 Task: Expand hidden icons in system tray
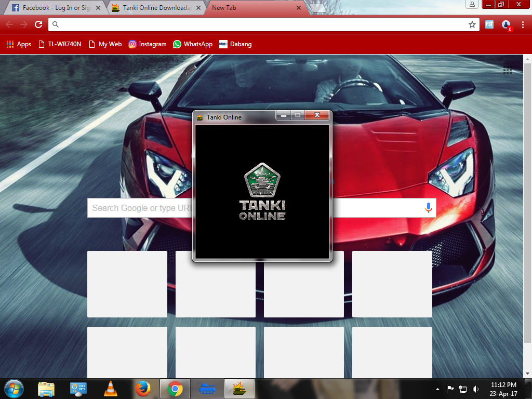point(437,389)
